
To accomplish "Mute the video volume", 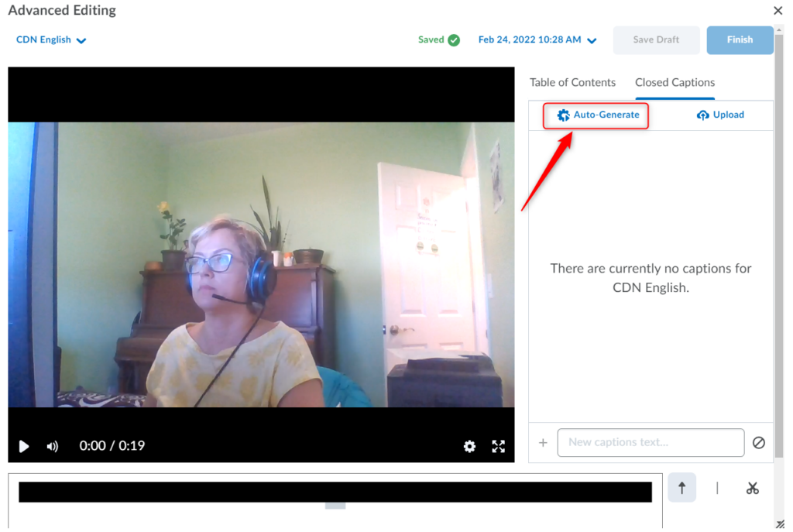I will tap(53, 446).
